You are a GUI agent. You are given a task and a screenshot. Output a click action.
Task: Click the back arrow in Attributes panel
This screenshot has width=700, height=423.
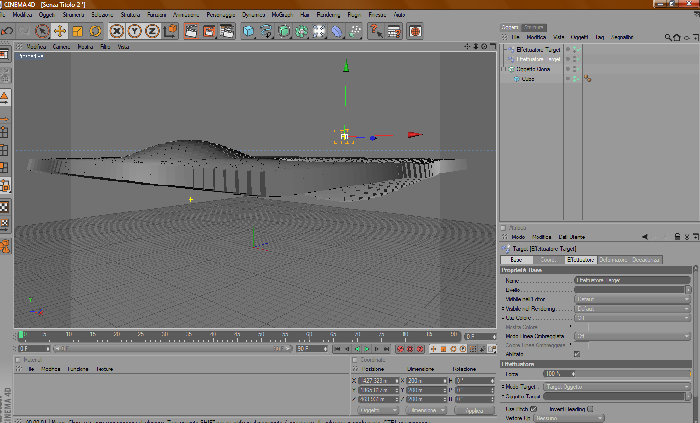(x=645, y=237)
